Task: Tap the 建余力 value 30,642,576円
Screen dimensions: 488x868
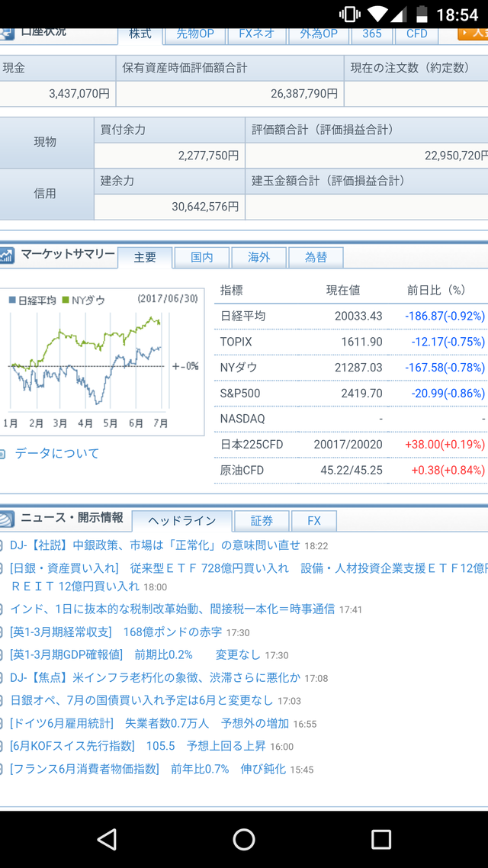Action: point(205,207)
